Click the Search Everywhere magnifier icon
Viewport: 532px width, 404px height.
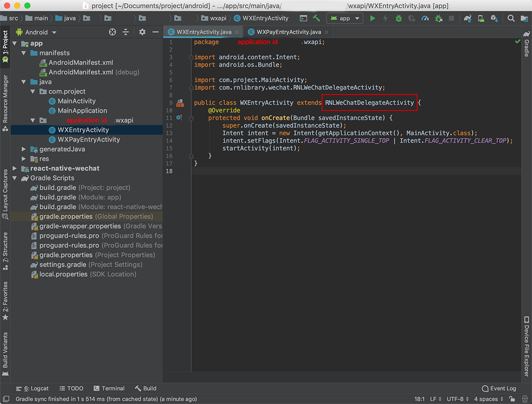click(511, 18)
